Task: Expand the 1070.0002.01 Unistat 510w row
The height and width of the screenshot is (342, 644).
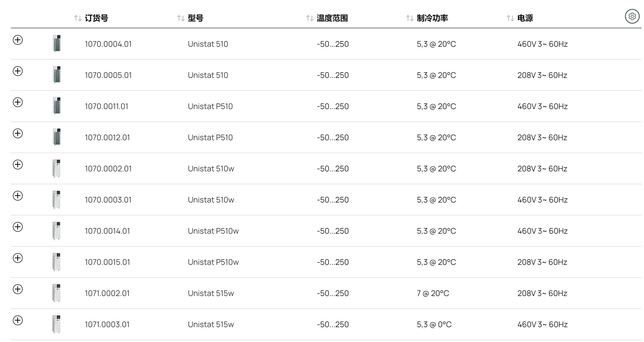Action: click(18, 164)
